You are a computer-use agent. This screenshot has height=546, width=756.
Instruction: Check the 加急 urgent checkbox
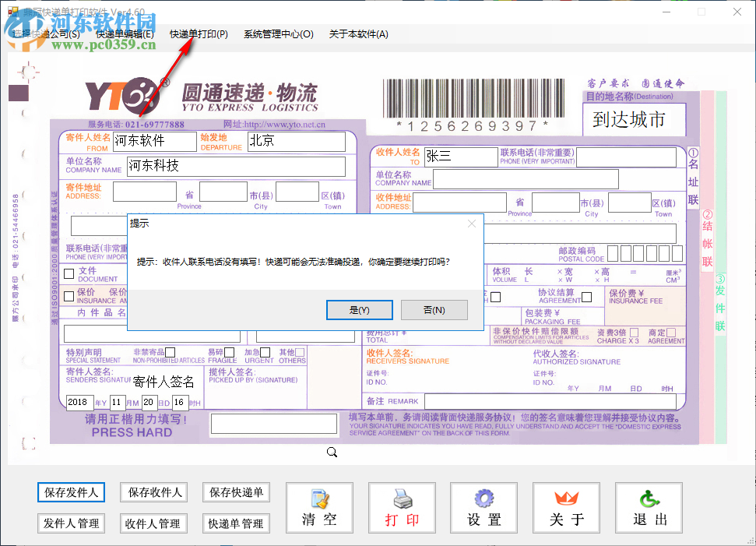(265, 353)
